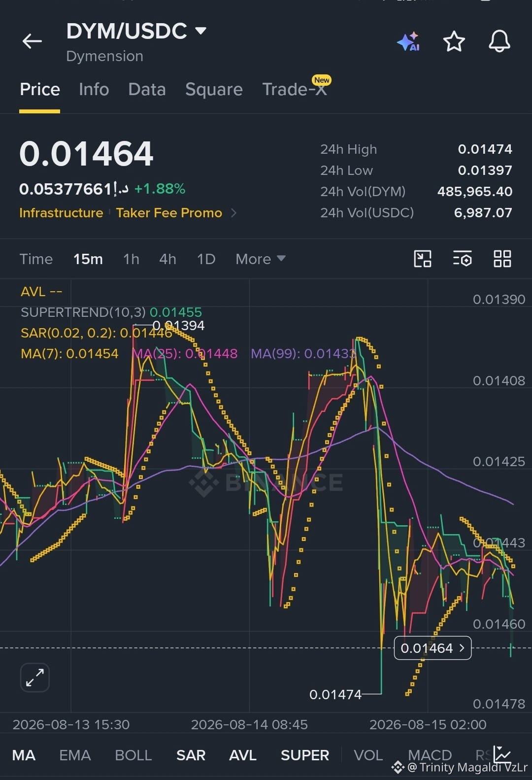This screenshot has height=780, width=532.
Task: Tap the 24h Vol(DYM) value 485,965.40
Action: coord(475,191)
